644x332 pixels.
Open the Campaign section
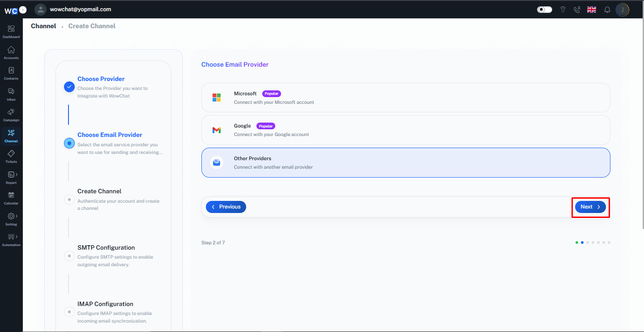[11, 115]
